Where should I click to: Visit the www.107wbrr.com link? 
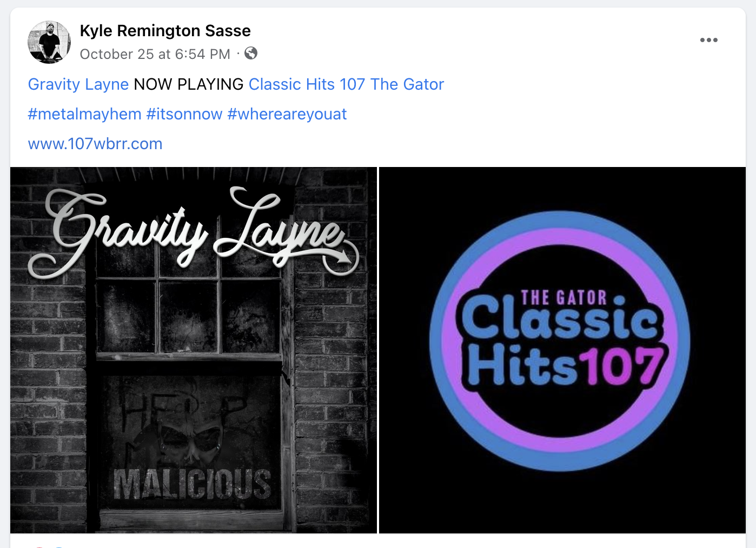coord(95,144)
